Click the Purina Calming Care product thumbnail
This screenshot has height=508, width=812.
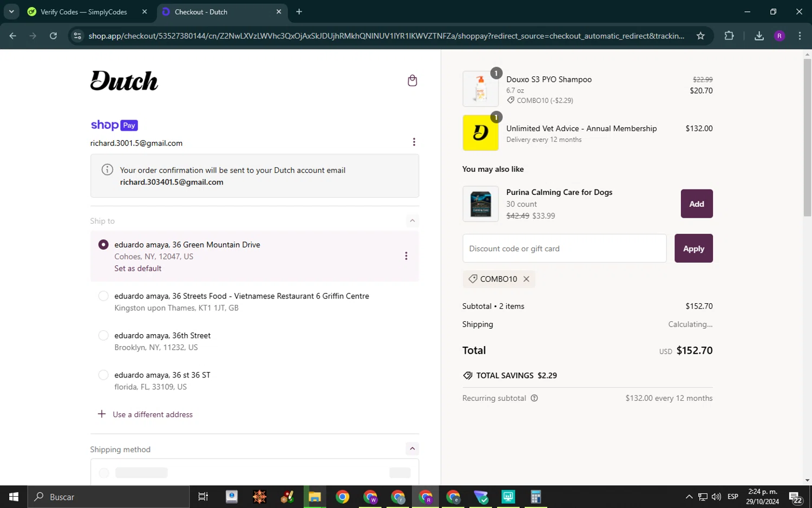[x=481, y=204]
